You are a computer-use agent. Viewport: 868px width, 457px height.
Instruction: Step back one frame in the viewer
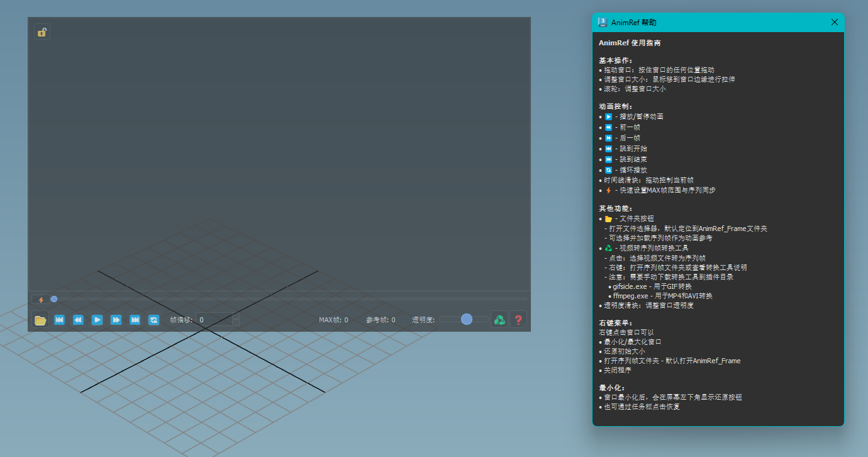[78, 320]
